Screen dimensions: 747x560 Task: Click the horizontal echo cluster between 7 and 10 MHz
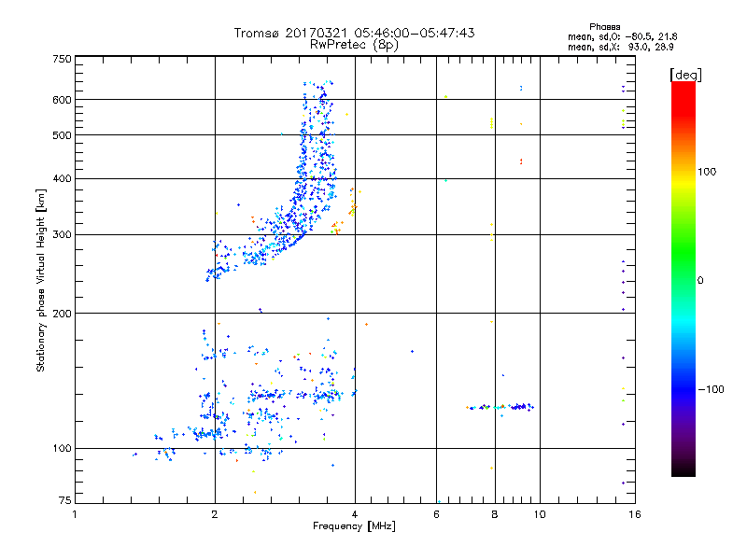[500, 407]
